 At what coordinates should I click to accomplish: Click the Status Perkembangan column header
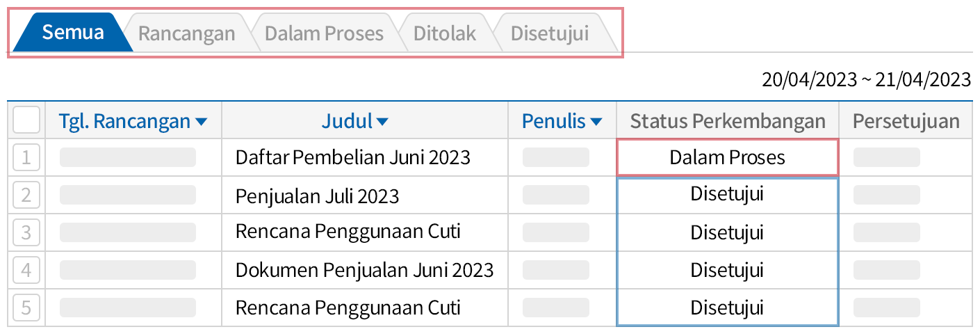(x=727, y=122)
